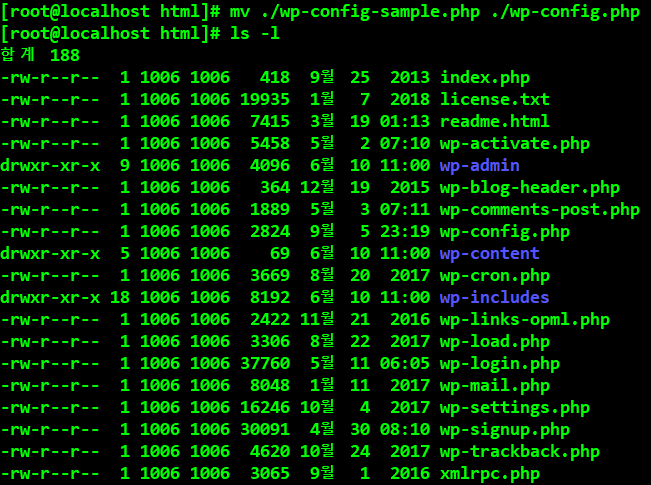Select the 23:19 timestamp of wp-config.php
651x485 pixels.
[405, 232]
